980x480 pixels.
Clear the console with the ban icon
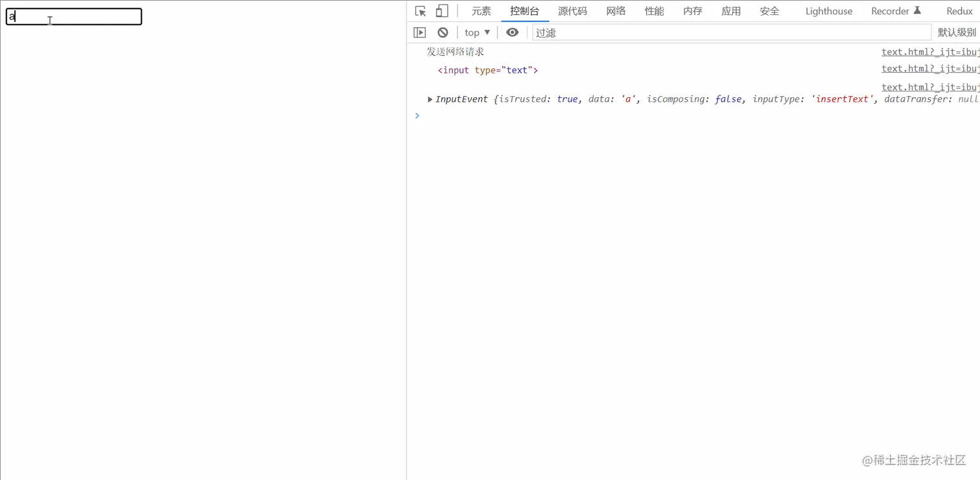pos(443,32)
